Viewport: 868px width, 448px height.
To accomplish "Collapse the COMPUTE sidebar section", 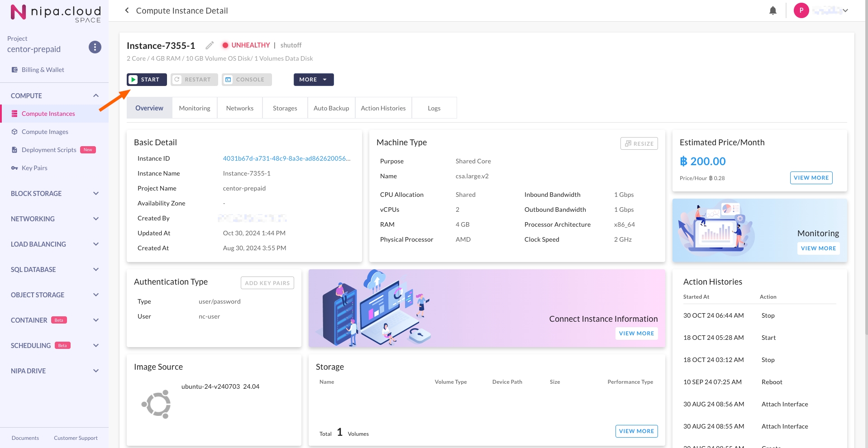I will coord(95,95).
